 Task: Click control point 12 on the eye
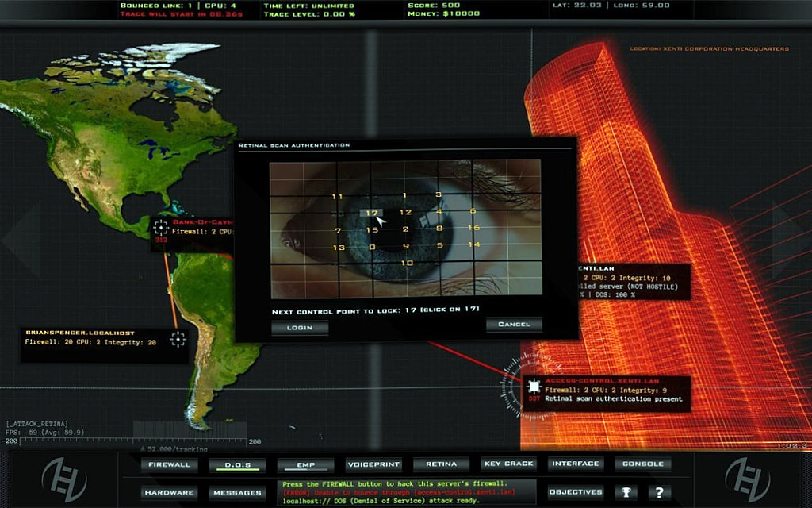click(405, 212)
